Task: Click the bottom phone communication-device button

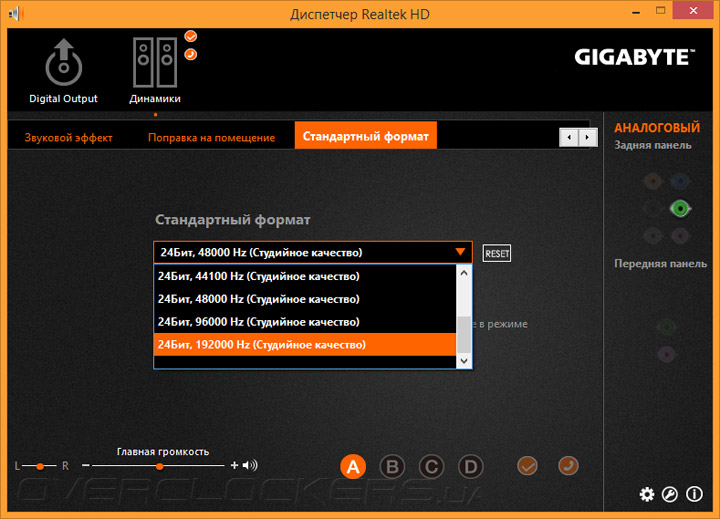Action: (568, 466)
